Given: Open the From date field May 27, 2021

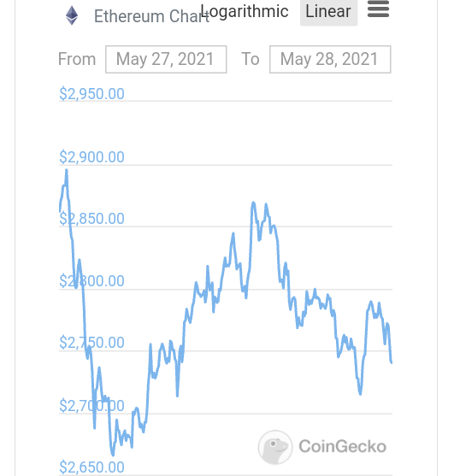Looking at the screenshot, I should pyautogui.click(x=166, y=60).
